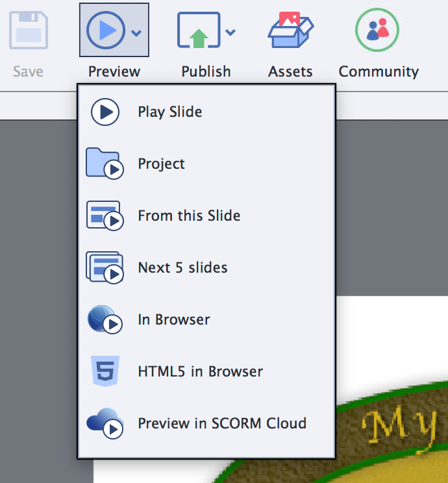Image resolution: width=448 pixels, height=483 pixels.
Task: Click the Project folder icon in menu
Action: tap(104, 164)
